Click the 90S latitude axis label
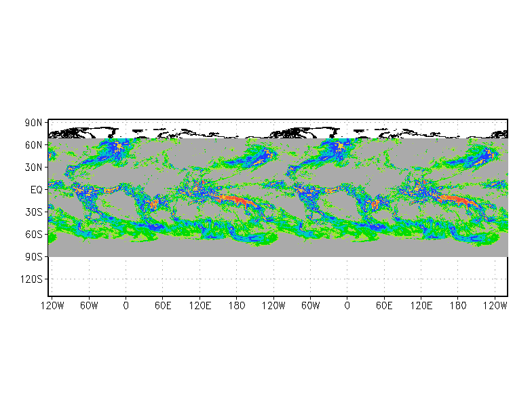Image resolution: width=532 pixels, height=415 pixels. point(34,257)
